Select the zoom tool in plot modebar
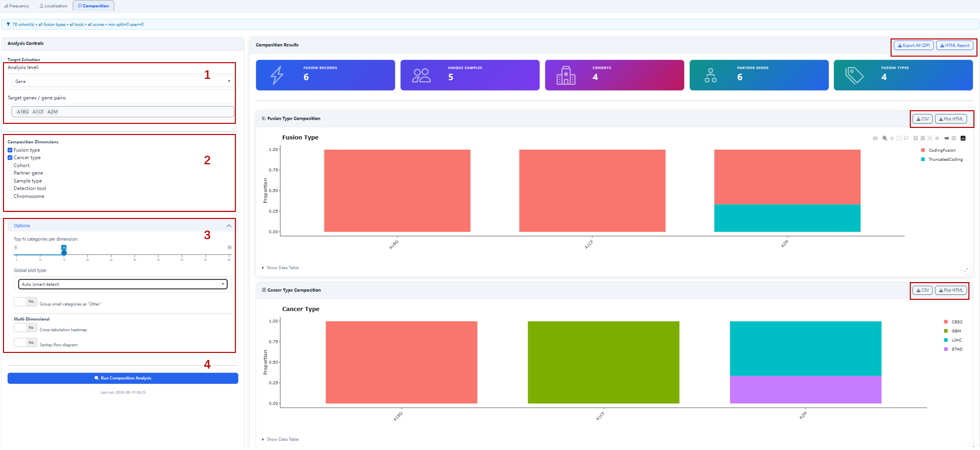980x450 pixels. [885, 138]
